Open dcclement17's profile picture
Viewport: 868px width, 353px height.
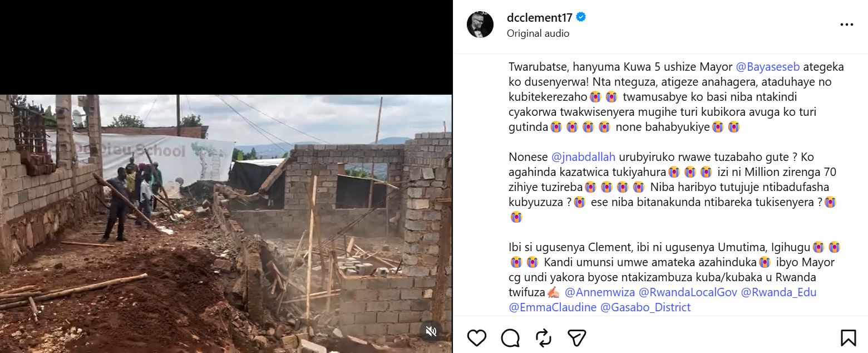click(480, 25)
